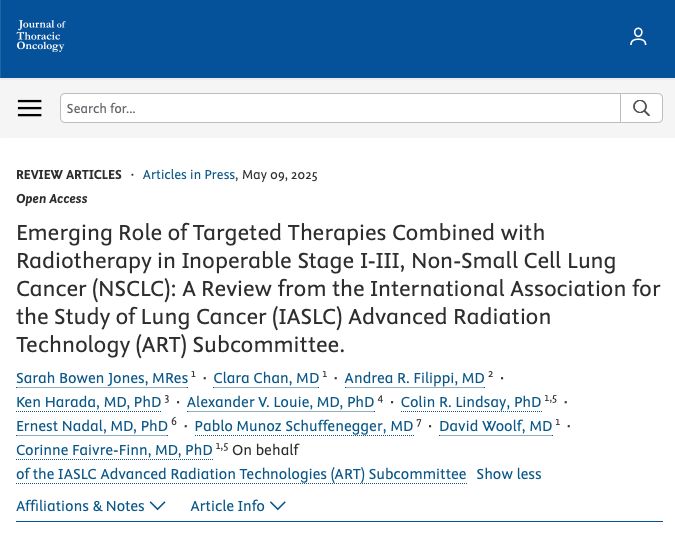Expand the Article Info section

tap(238, 506)
